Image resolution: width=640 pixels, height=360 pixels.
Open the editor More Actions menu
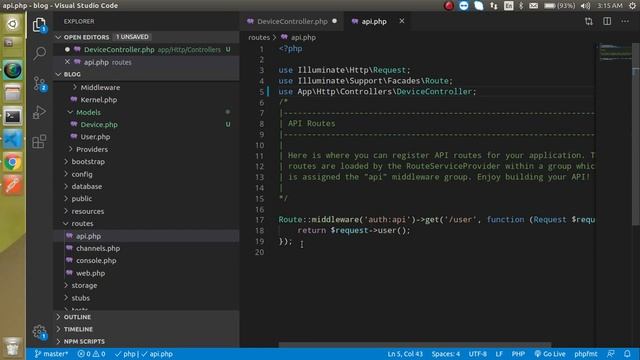[x=625, y=21]
